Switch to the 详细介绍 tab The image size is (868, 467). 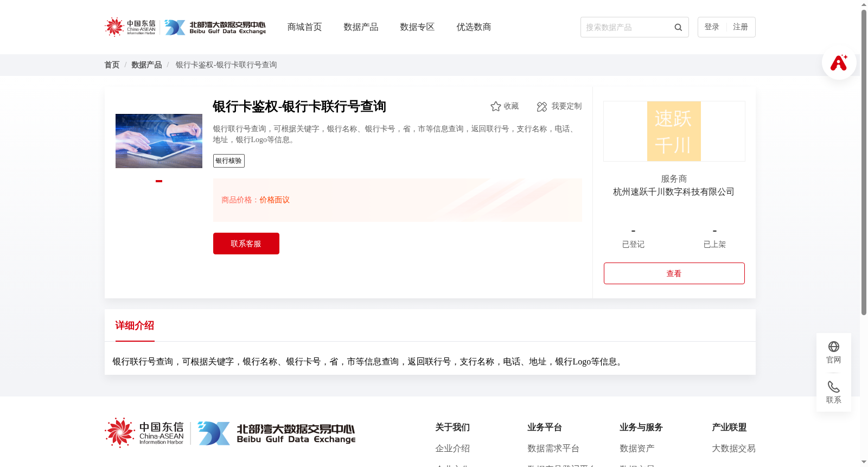pyautogui.click(x=135, y=325)
